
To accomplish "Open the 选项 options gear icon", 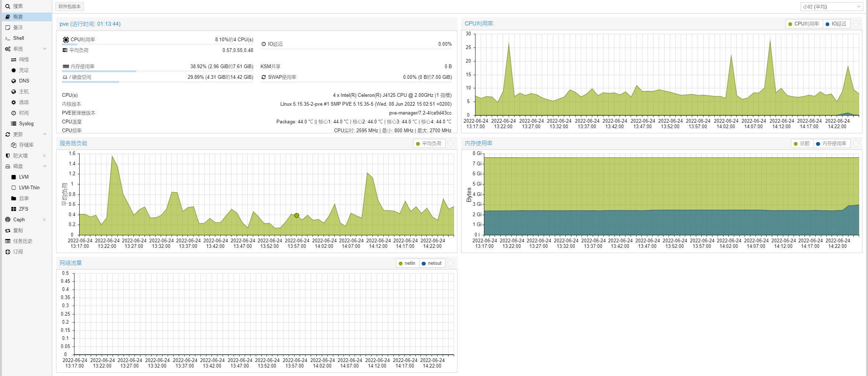I will [x=14, y=102].
